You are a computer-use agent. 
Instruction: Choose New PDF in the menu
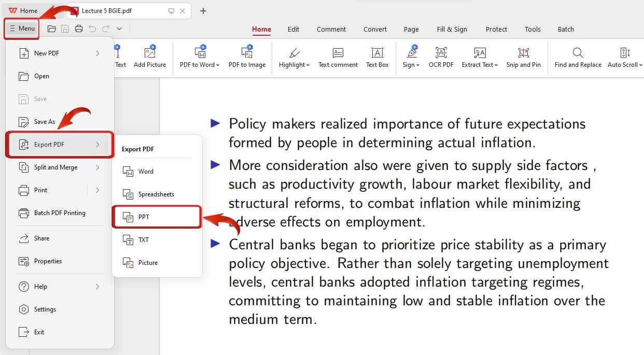coord(60,53)
